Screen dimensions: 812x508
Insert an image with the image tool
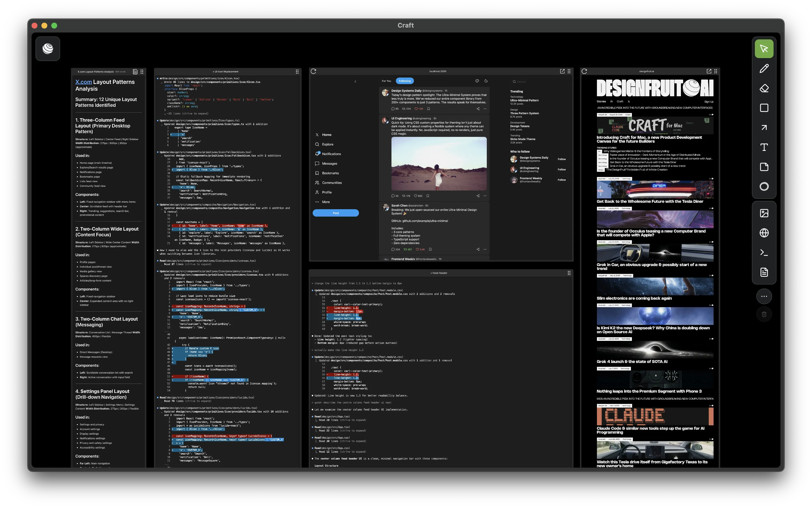tap(764, 213)
